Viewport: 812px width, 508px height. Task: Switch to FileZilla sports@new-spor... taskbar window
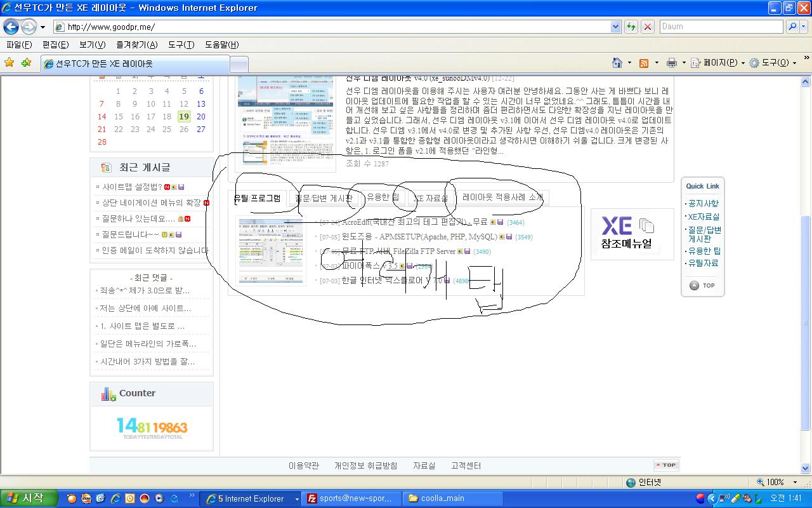click(x=353, y=498)
